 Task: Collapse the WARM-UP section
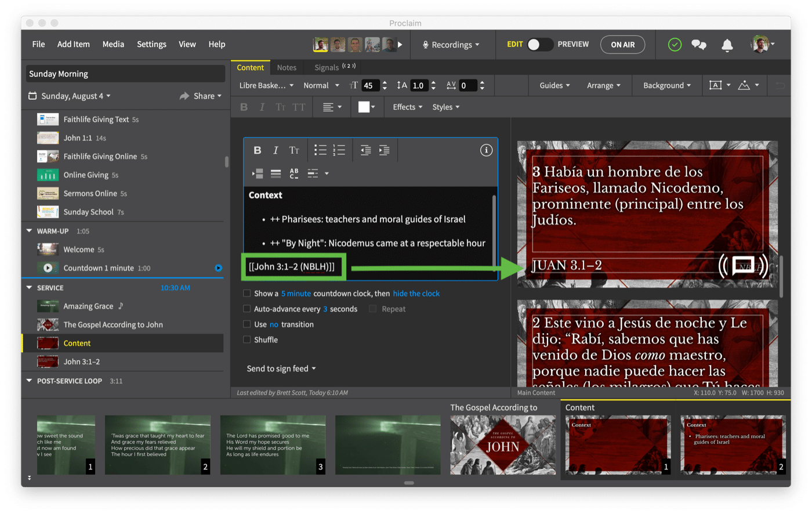click(x=30, y=231)
